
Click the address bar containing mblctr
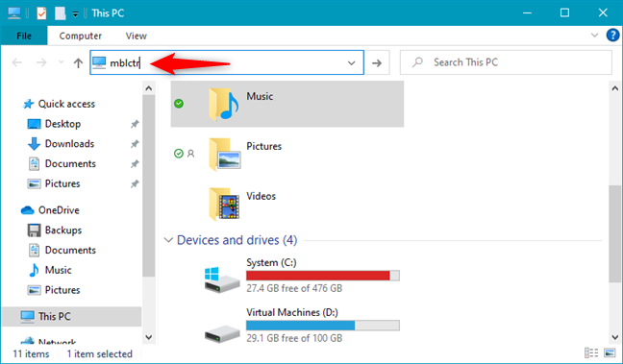227,62
